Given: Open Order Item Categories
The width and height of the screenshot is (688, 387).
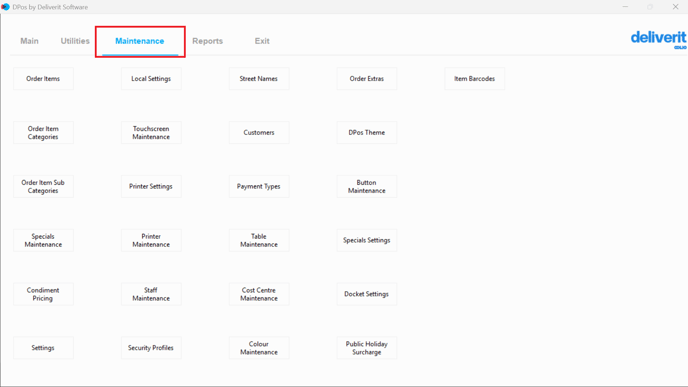Looking at the screenshot, I should coord(43,133).
